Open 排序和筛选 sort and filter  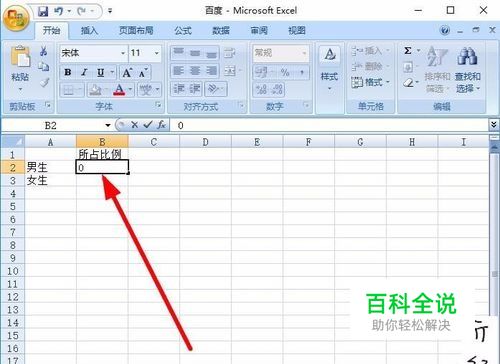click(437, 69)
